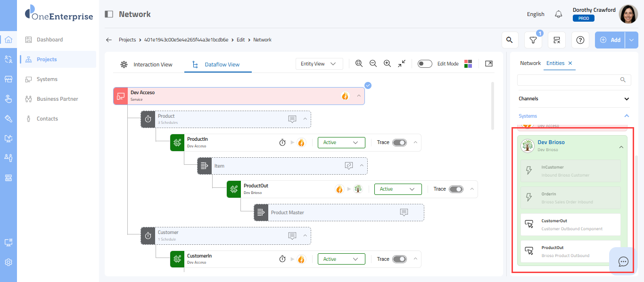This screenshot has height=282, width=644.
Task: Toggle Trace switch for ProductOut
Action: point(456,189)
